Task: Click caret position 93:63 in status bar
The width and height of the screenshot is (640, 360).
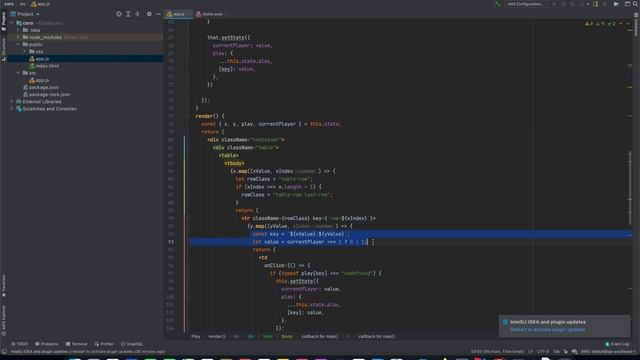Action: [497, 351]
